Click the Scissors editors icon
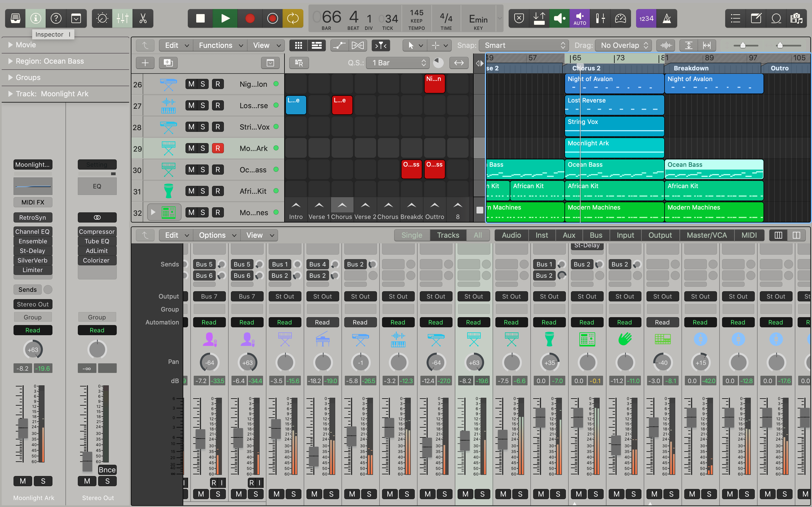 pyautogui.click(x=143, y=18)
